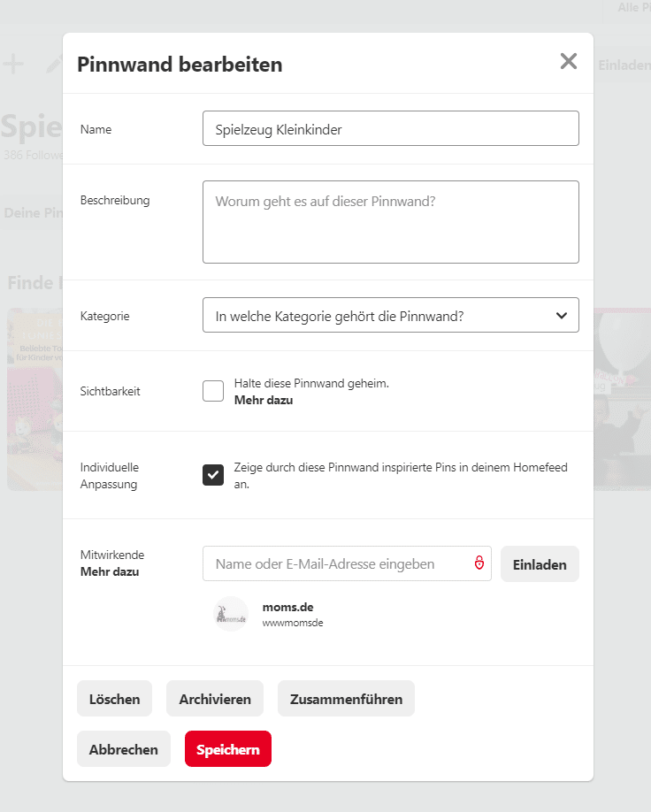Click the Archivieren button
Screen dimensions: 651x812
pos(215,699)
